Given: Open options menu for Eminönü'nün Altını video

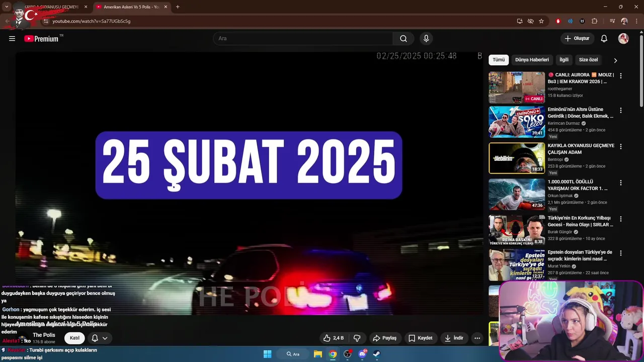Looking at the screenshot, I should (620, 110).
